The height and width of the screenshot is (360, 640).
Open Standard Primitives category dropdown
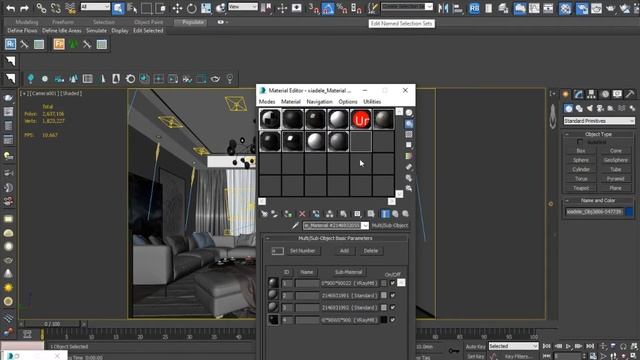click(x=599, y=121)
